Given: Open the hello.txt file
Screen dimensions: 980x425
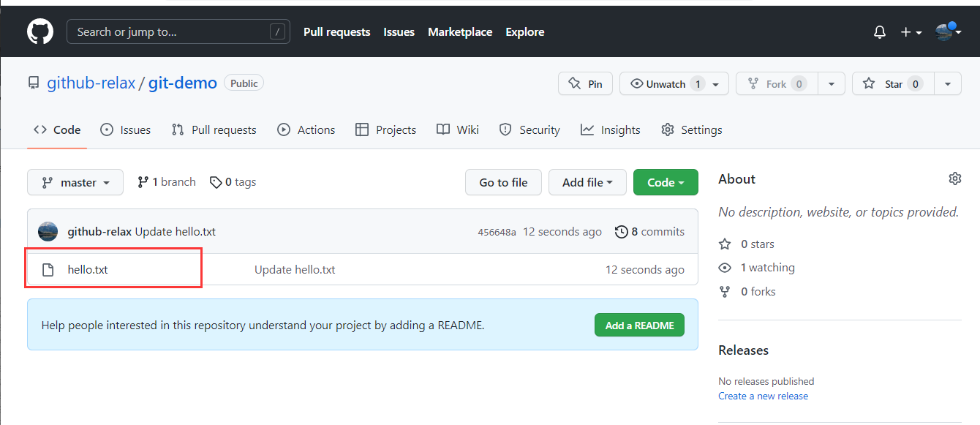Looking at the screenshot, I should pyautogui.click(x=88, y=270).
